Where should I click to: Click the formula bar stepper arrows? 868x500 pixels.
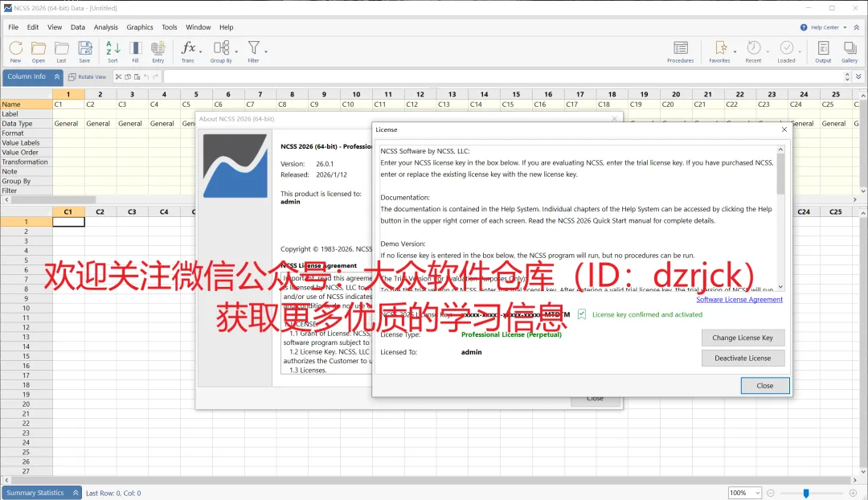tap(847, 77)
